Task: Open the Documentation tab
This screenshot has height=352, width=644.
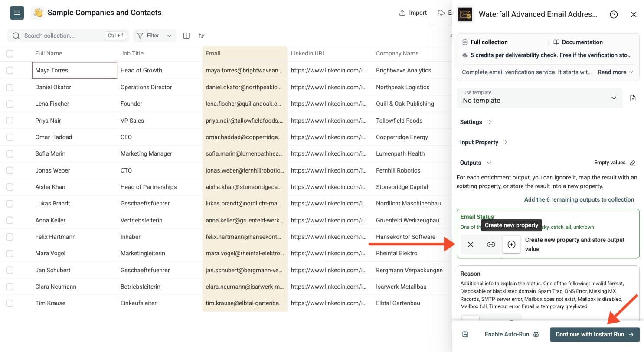Action: 578,42
